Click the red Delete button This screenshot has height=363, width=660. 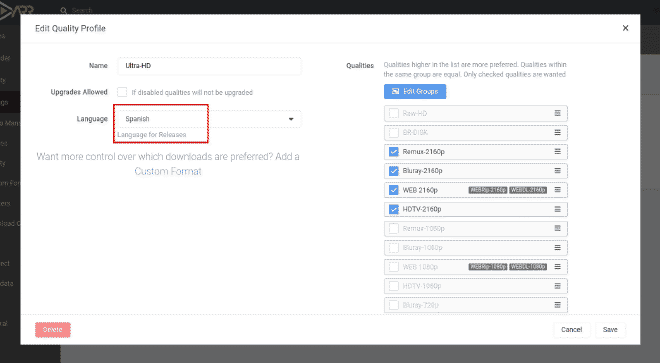pos(53,329)
